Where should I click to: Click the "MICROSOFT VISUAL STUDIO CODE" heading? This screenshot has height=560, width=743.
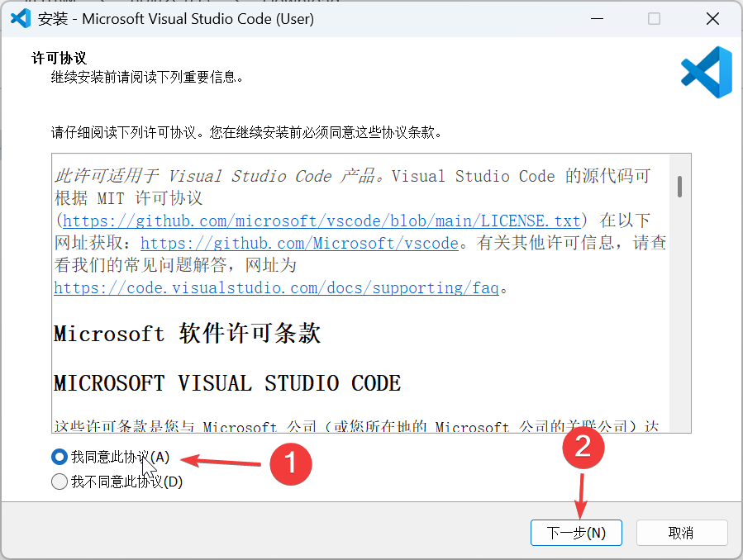click(227, 383)
